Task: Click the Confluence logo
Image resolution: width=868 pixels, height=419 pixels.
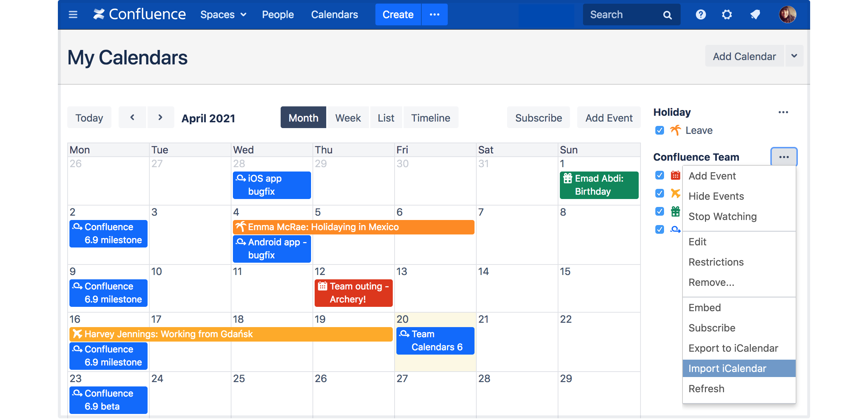Action: [x=139, y=14]
